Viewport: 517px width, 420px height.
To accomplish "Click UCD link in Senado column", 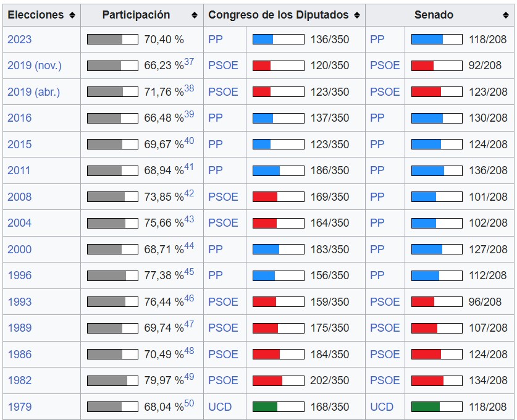I will tap(382, 407).
